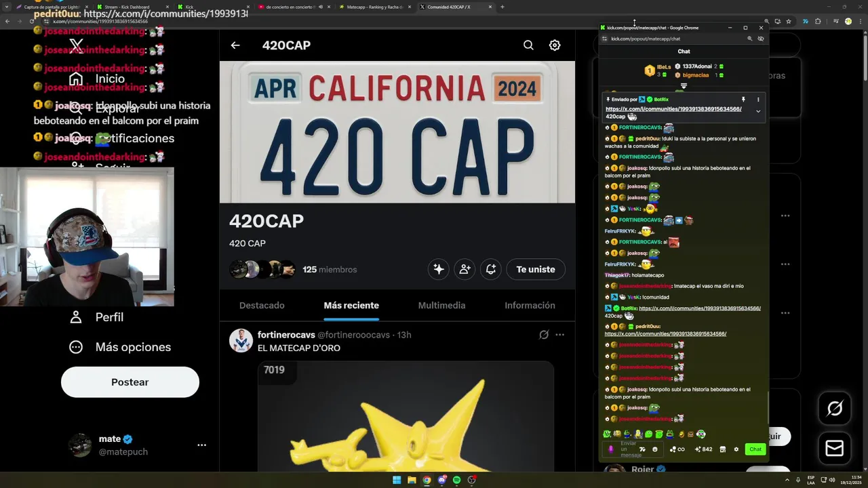Open a new Chrome tab with plus
Screen dimensions: 868x488
(502, 7)
